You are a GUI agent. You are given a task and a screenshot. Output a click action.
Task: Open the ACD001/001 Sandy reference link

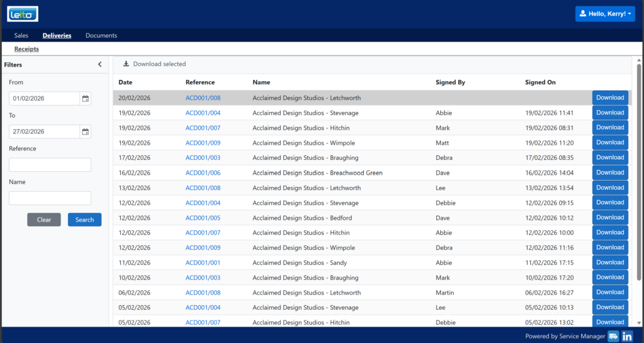203,262
